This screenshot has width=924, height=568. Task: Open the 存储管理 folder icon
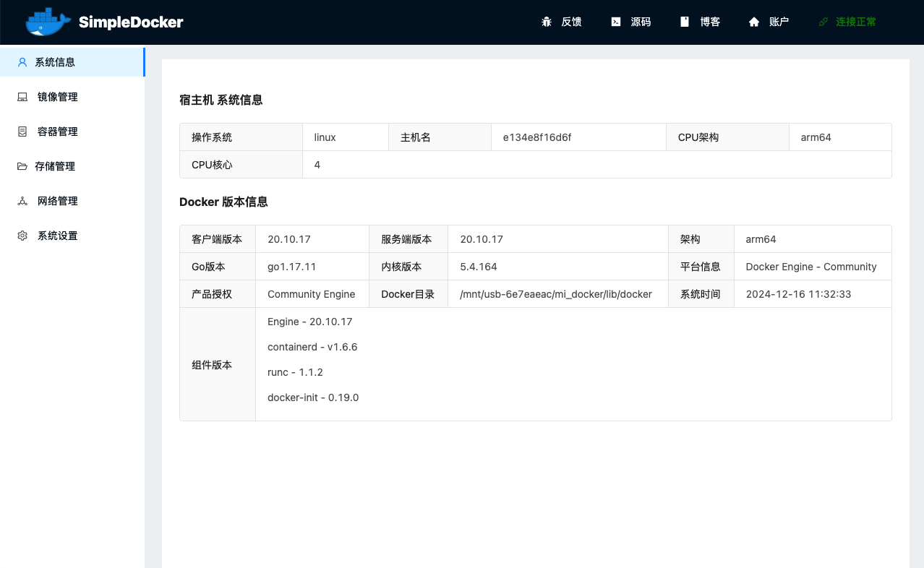(x=22, y=166)
